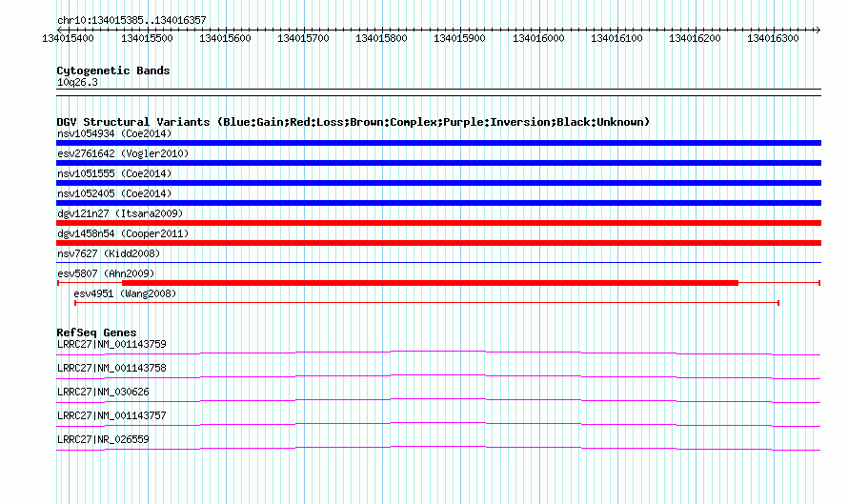Click the 134015900 ruler coordinate
Image resolution: width=848 pixels, height=504 pixels.
point(459,38)
